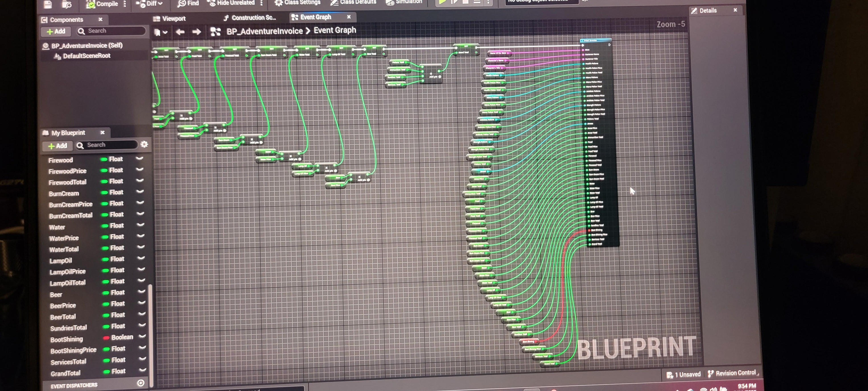Click Add in the Components panel

point(56,31)
